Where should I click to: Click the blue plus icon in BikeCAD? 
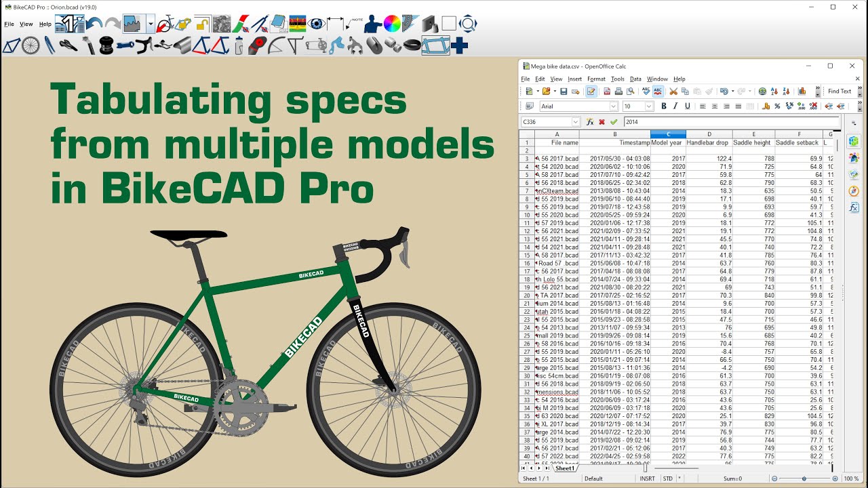click(459, 45)
